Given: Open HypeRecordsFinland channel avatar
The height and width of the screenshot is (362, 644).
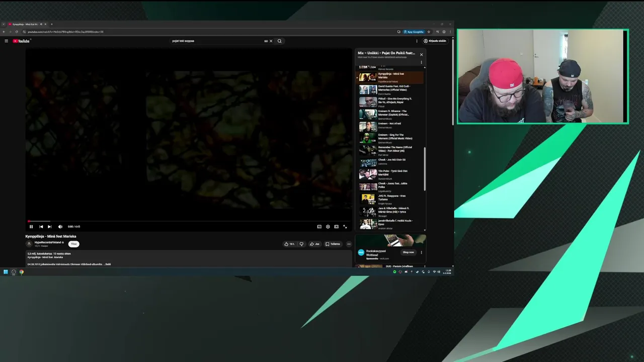Looking at the screenshot, I should 29,244.
